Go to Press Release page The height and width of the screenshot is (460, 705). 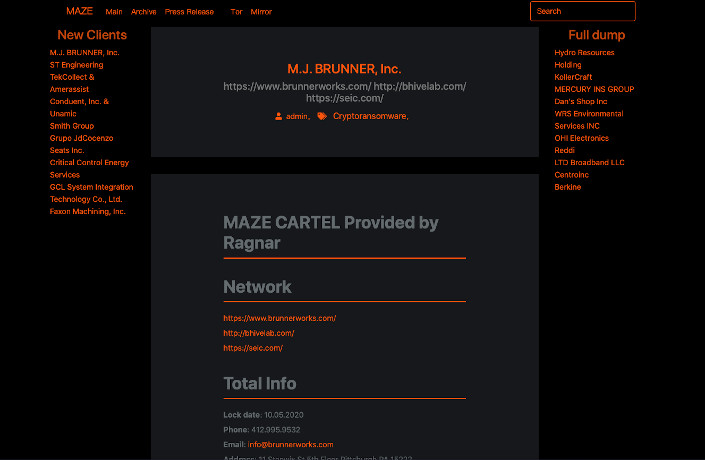[x=189, y=12]
